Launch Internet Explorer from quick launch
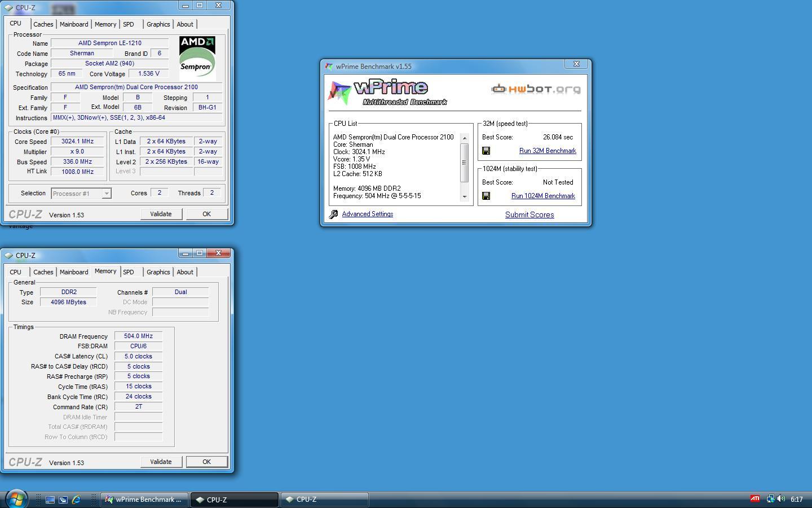 coord(76,500)
